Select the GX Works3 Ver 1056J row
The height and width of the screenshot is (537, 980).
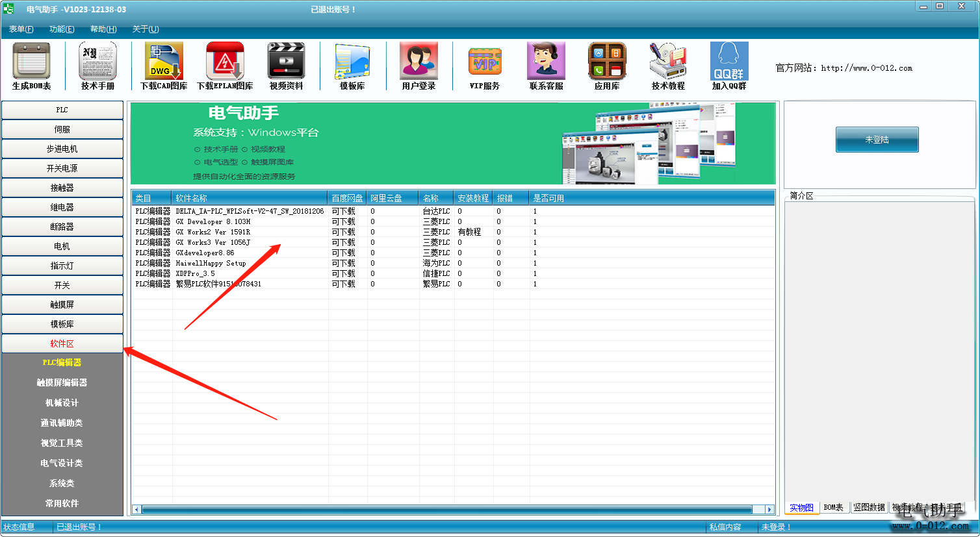click(x=453, y=242)
